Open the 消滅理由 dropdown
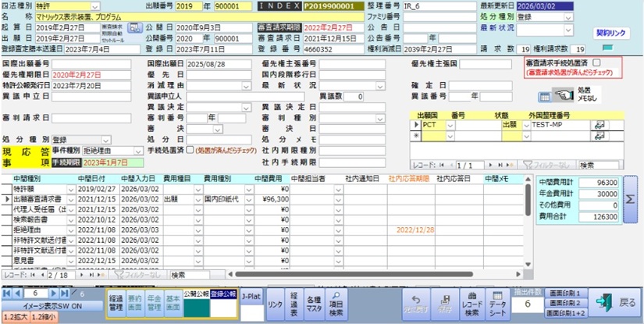The height and width of the screenshot is (324, 644). coord(247,86)
